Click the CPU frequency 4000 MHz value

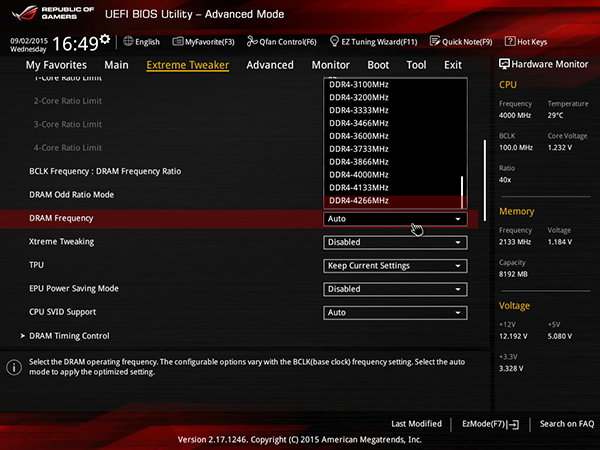click(x=515, y=115)
